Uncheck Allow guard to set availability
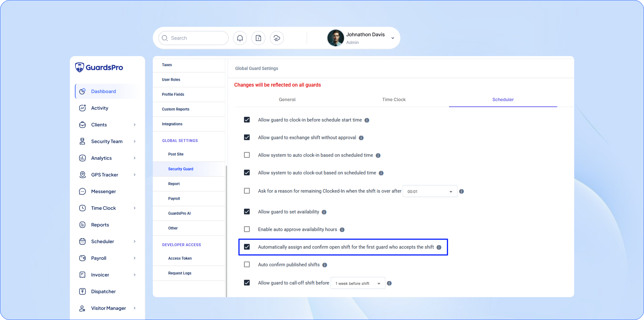This screenshot has height=320, width=644. click(247, 211)
